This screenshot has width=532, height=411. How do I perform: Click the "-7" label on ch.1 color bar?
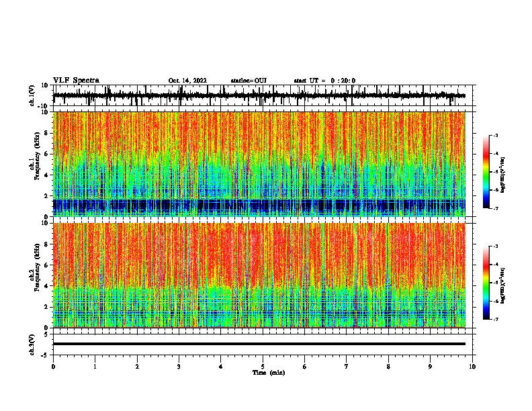[x=495, y=208]
